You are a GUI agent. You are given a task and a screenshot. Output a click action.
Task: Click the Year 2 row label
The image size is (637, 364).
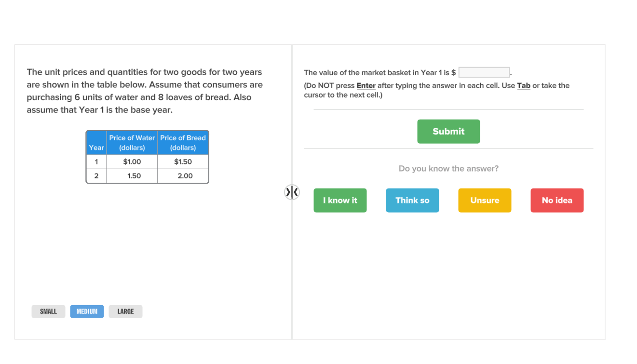point(96,176)
